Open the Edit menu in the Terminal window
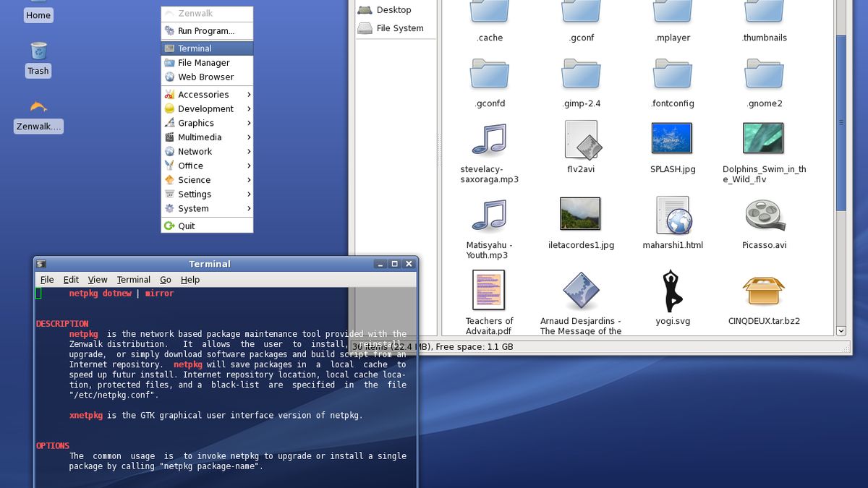868x488 pixels. tap(70, 280)
